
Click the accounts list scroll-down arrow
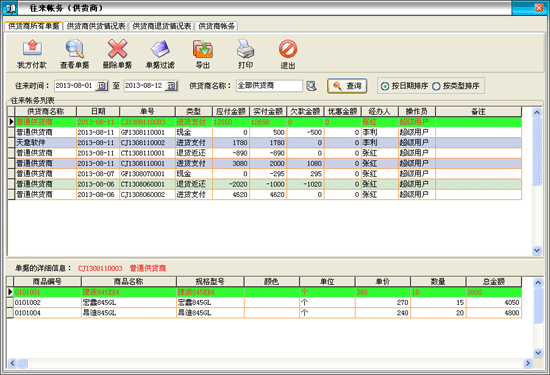tap(537, 250)
